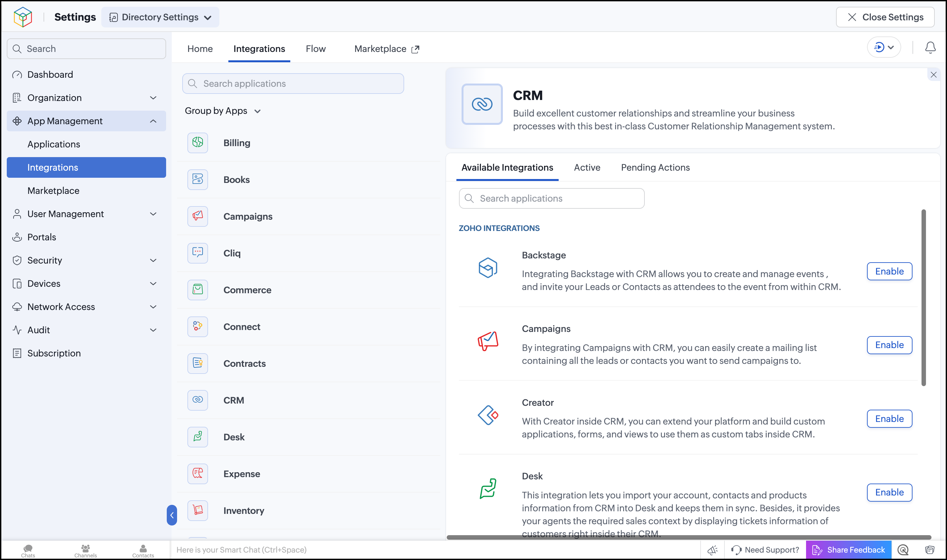Click the Desk icon in app list
The width and height of the screenshot is (947, 560).
(197, 437)
